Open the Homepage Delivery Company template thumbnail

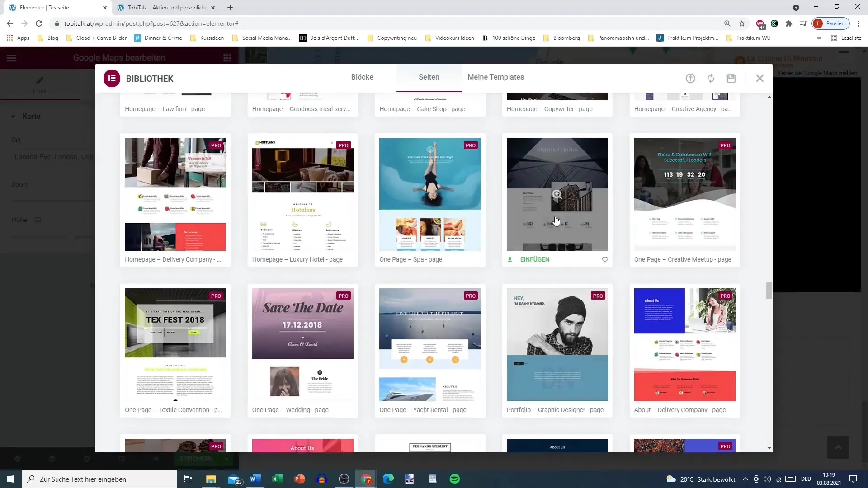point(175,194)
